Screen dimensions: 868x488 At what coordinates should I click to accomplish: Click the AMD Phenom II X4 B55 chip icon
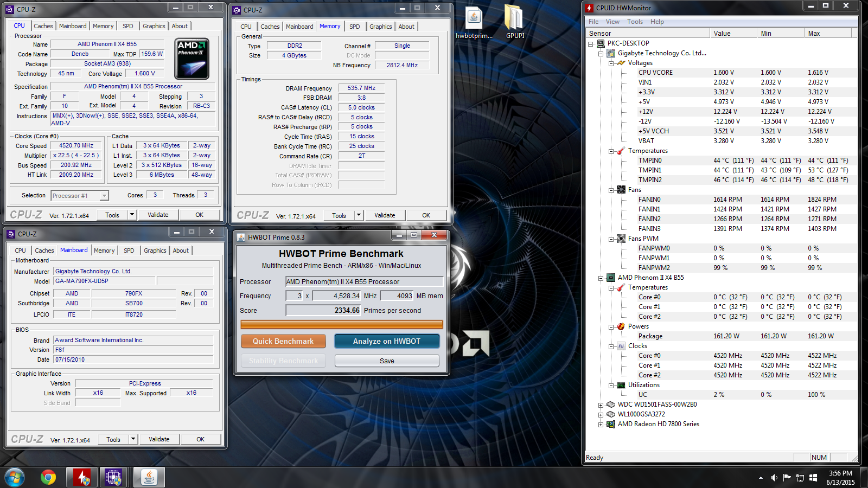click(x=611, y=278)
